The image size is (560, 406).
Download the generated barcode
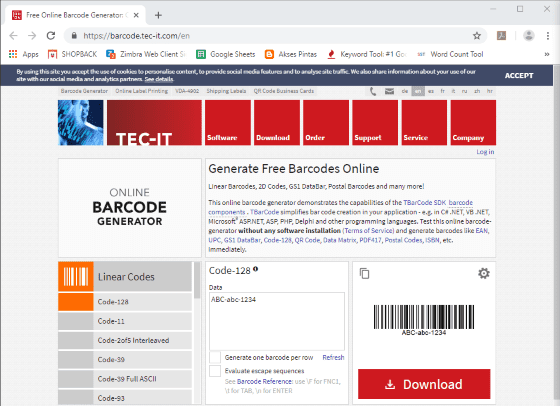click(x=424, y=384)
